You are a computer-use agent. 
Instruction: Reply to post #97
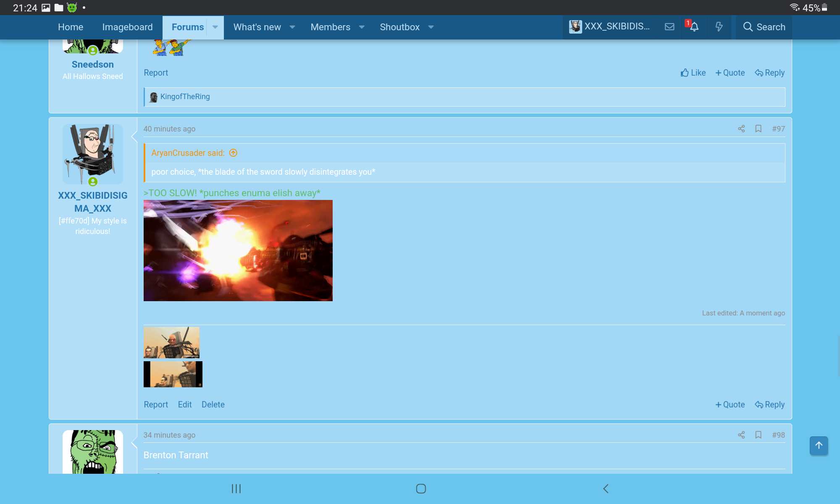(x=769, y=404)
